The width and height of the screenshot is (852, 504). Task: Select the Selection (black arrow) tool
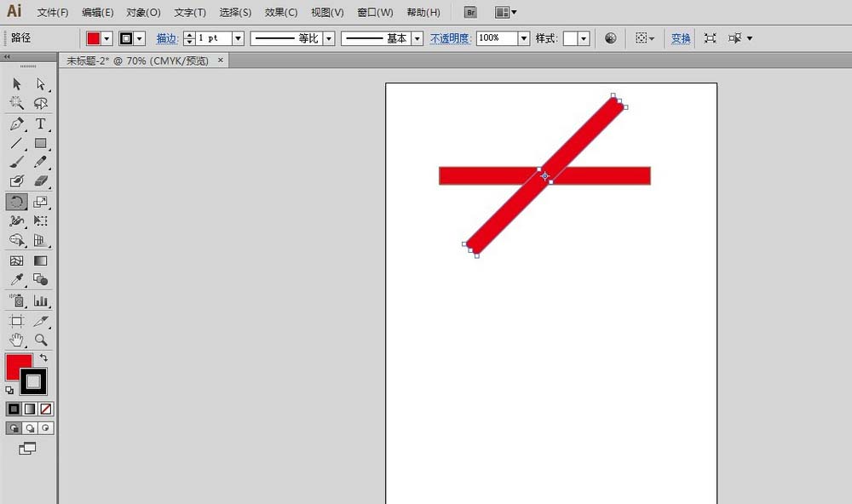tap(17, 83)
